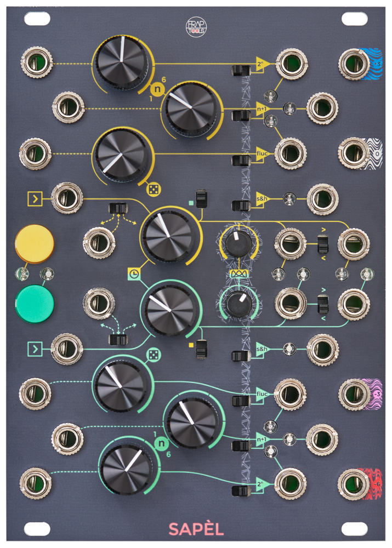Image resolution: width=392 pixels, height=548 pixels.
Task: Toggle the green fluc slide switch
Action: coord(240,401)
